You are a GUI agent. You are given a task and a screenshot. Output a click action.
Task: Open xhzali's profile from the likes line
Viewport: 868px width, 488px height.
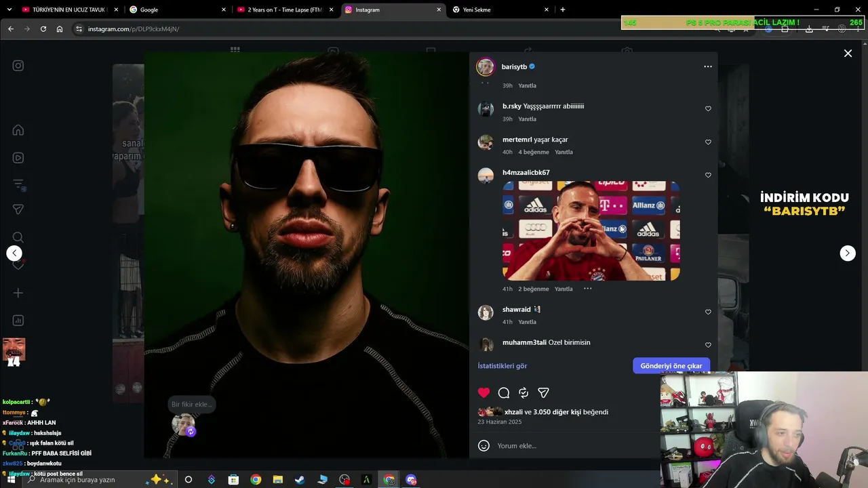point(513,412)
